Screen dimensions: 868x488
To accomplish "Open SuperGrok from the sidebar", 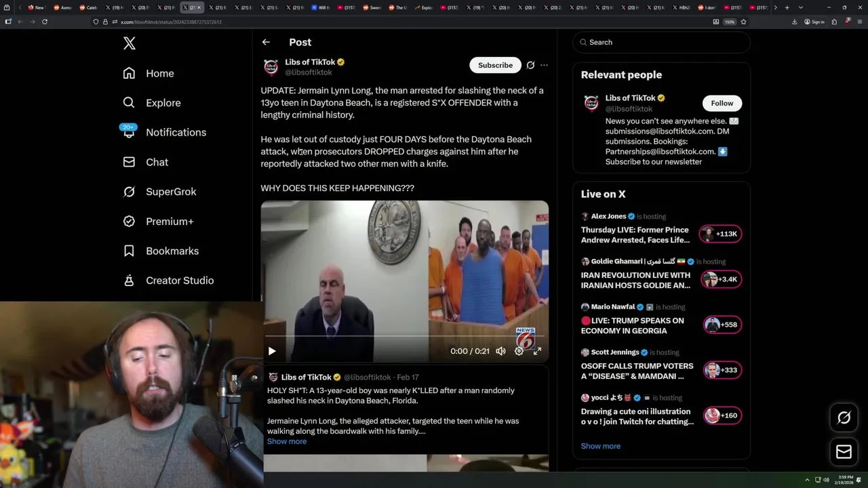I will 159,192.
